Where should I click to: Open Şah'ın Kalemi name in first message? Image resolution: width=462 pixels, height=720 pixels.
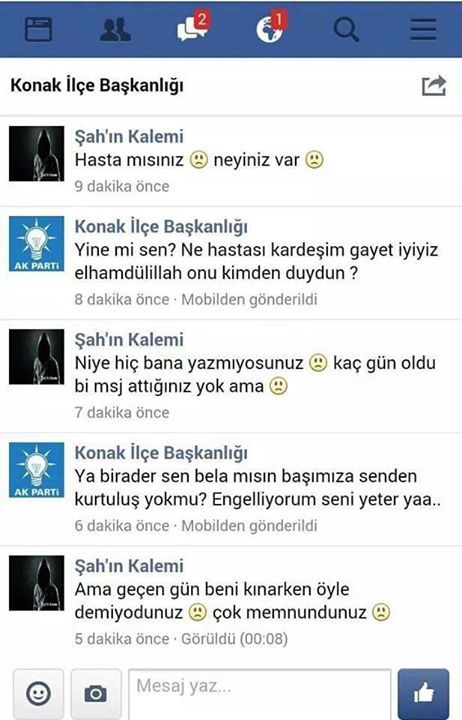click(129, 136)
